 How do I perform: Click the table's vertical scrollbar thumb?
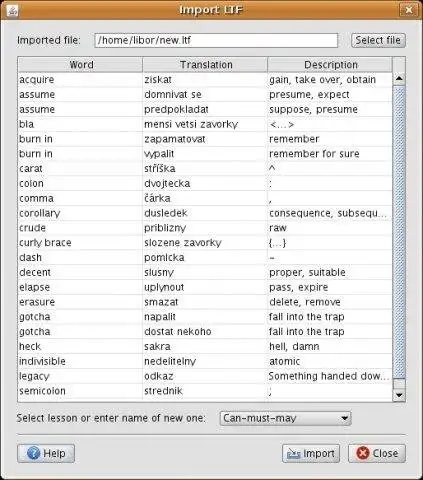click(399, 232)
